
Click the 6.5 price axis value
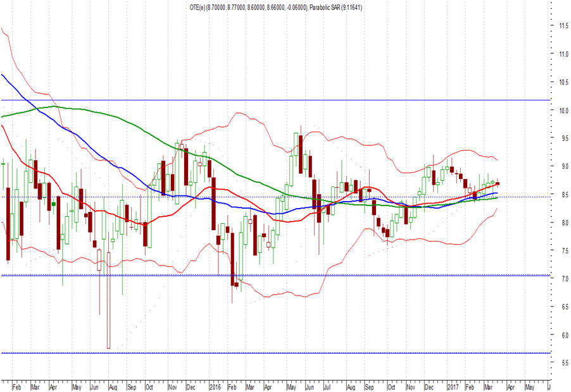point(565,307)
